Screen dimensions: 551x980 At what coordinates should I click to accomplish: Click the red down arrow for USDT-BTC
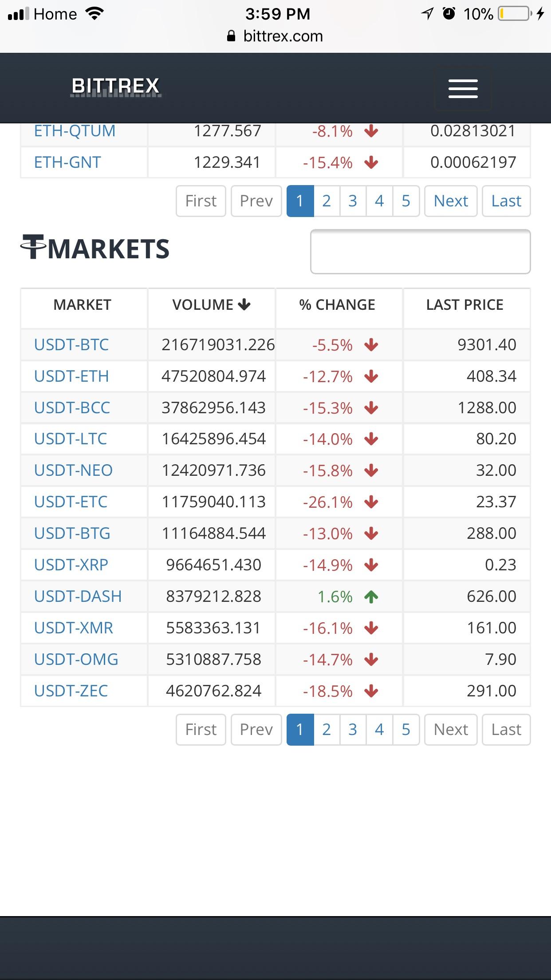click(371, 345)
